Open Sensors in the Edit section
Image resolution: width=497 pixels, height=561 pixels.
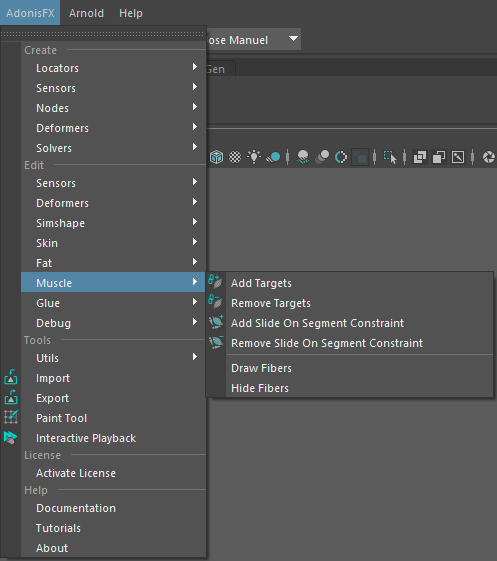tap(113, 183)
